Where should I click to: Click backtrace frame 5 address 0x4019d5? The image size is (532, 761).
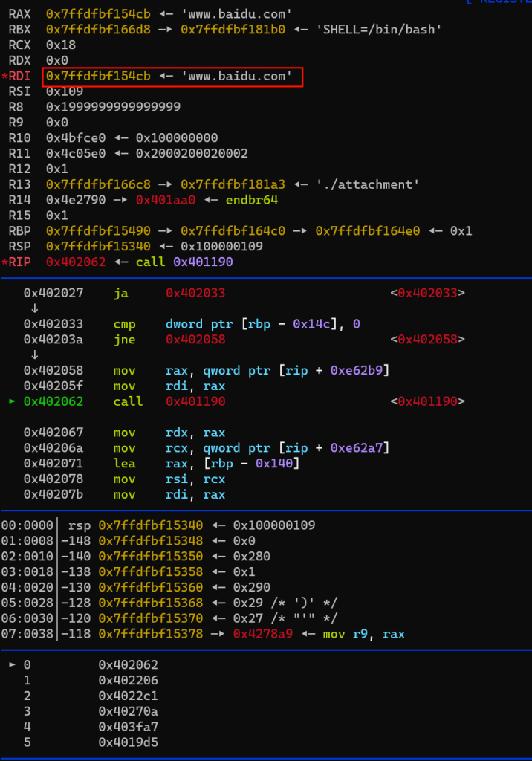click(x=128, y=742)
